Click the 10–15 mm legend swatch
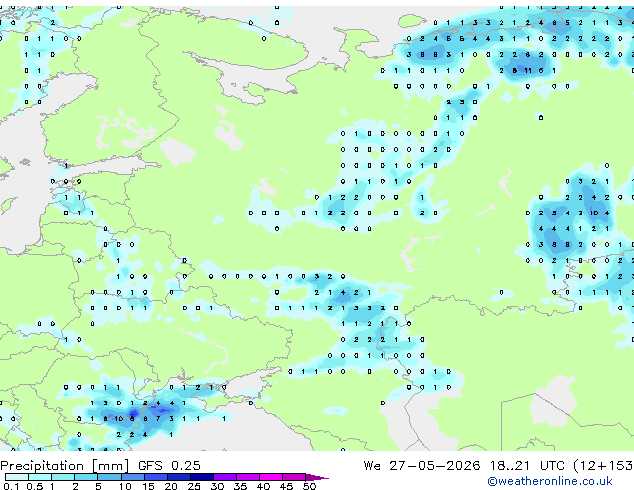Screen dimensions: 634x490 133,477
